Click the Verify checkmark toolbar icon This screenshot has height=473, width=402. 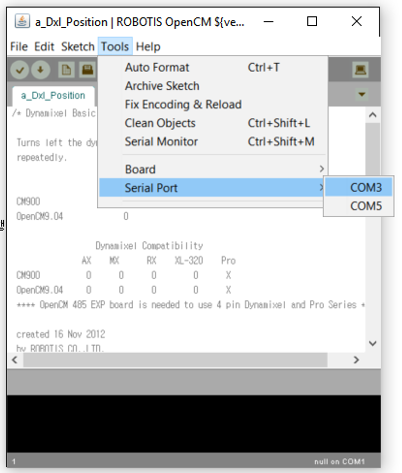pyautogui.click(x=20, y=70)
